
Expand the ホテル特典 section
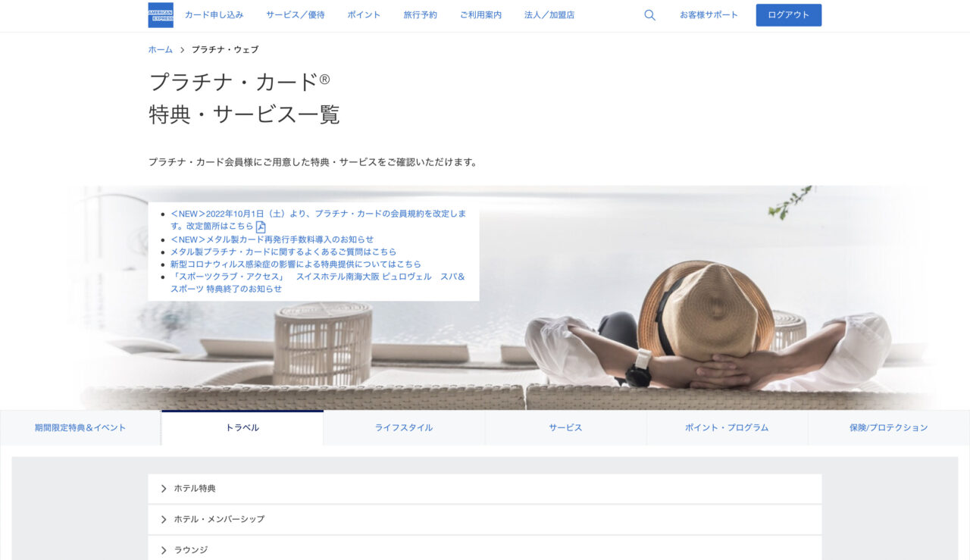point(485,489)
